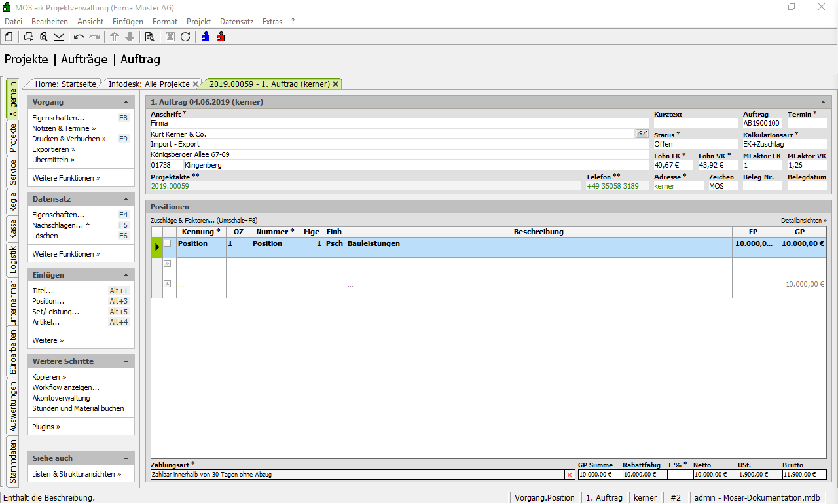The width and height of the screenshot is (838, 504).
Task: Collapse the Einfügen sidebar panel
Action: 126,275
